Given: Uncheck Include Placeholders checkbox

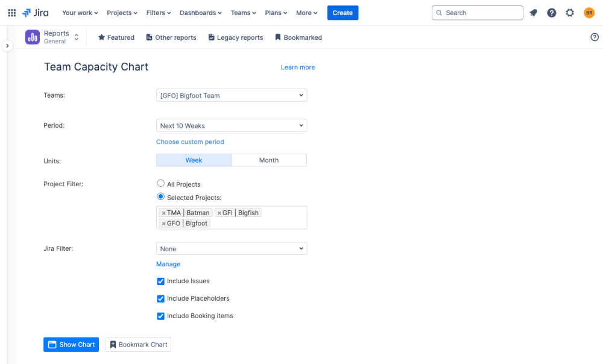Looking at the screenshot, I should tap(161, 299).
